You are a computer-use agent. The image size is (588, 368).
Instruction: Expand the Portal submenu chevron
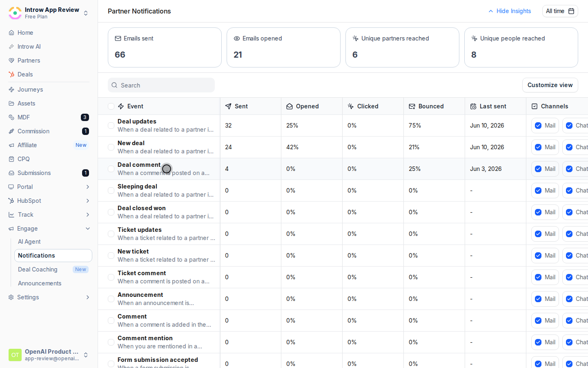[87, 187]
